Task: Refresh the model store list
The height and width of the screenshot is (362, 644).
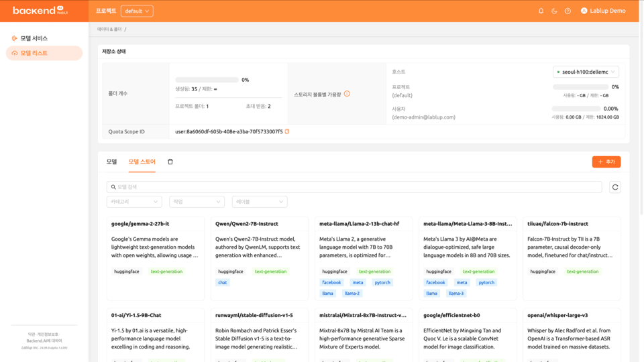Action: click(x=614, y=187)
